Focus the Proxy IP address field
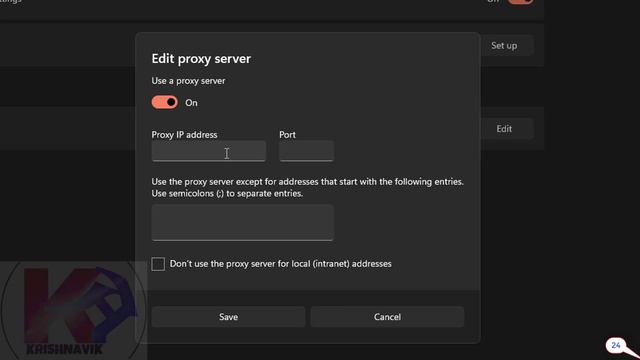This screenshot has width=640, height=360. [x=209, y=151]
